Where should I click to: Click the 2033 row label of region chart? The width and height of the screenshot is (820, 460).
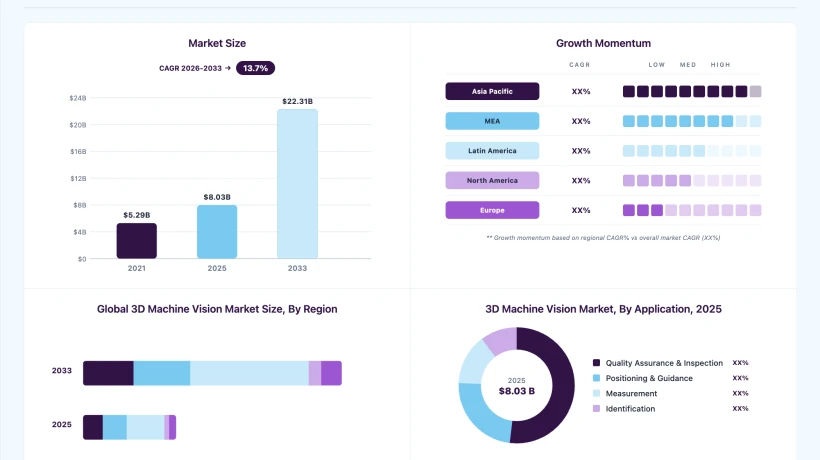click(62, 371)
